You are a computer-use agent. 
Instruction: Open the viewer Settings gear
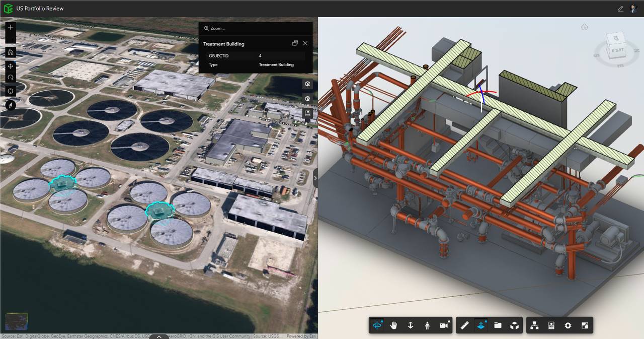point(568,325)
